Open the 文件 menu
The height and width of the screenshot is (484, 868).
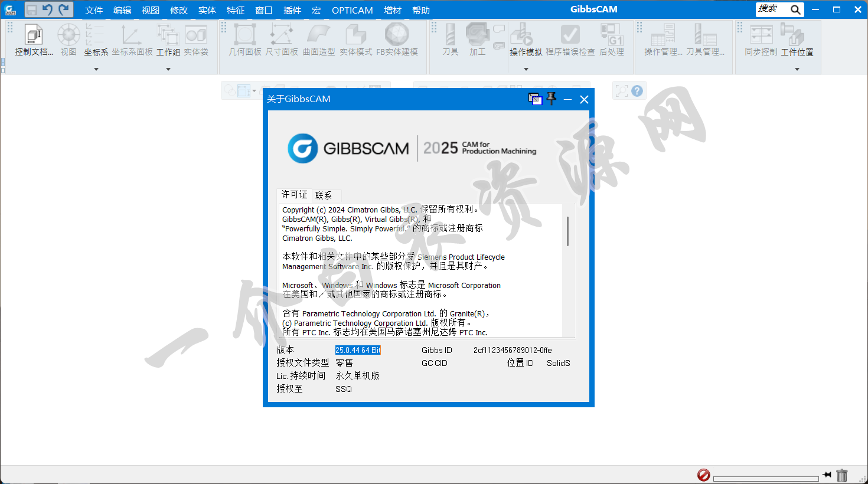[x=94, y=10]
